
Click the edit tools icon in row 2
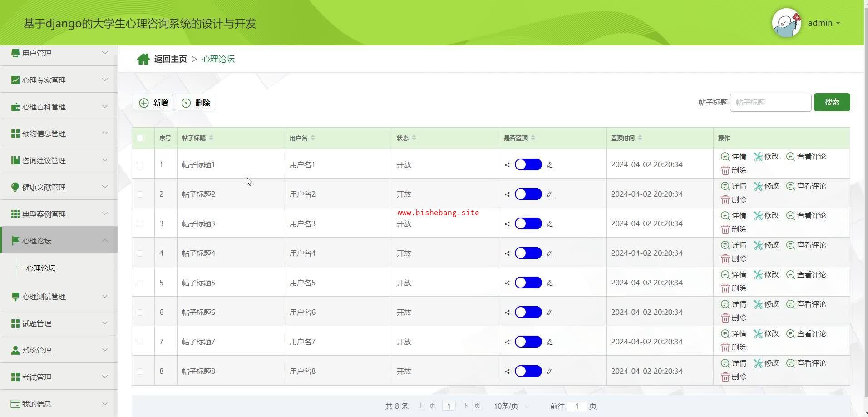point(758,186)
